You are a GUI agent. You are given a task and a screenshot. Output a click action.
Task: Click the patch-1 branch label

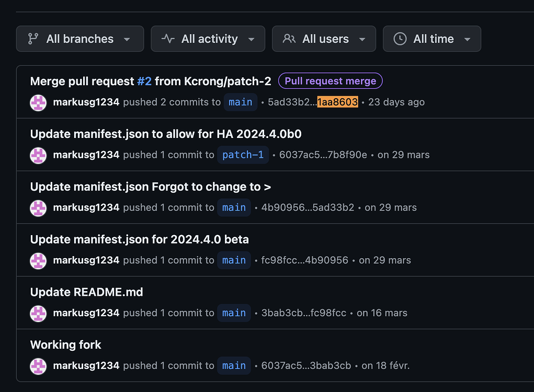(243, 155)
